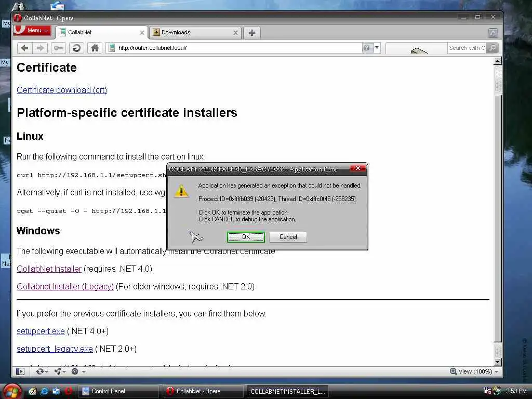This screenshot has height=399, width=532.
Task: Open Opera Unite status icon
Action: point(58,371)
